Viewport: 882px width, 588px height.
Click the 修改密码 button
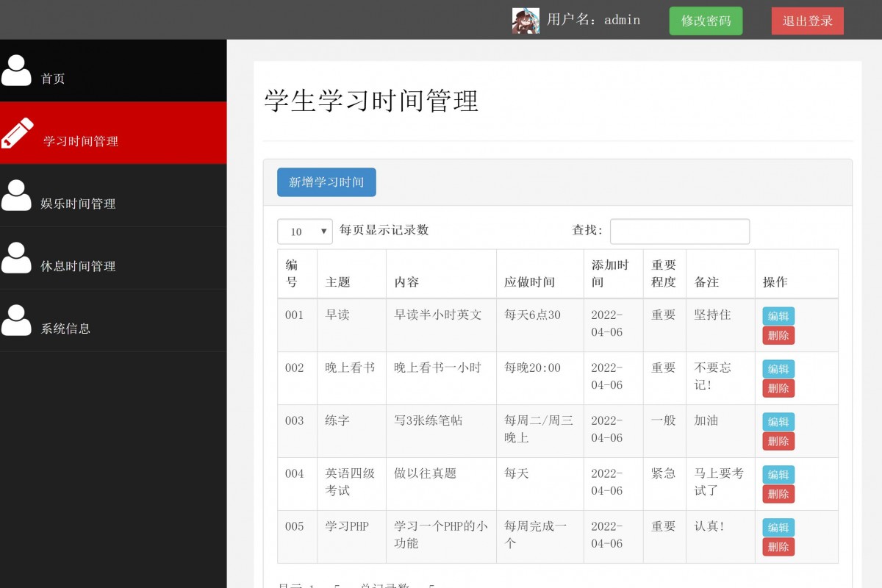[x=706, y=21]
